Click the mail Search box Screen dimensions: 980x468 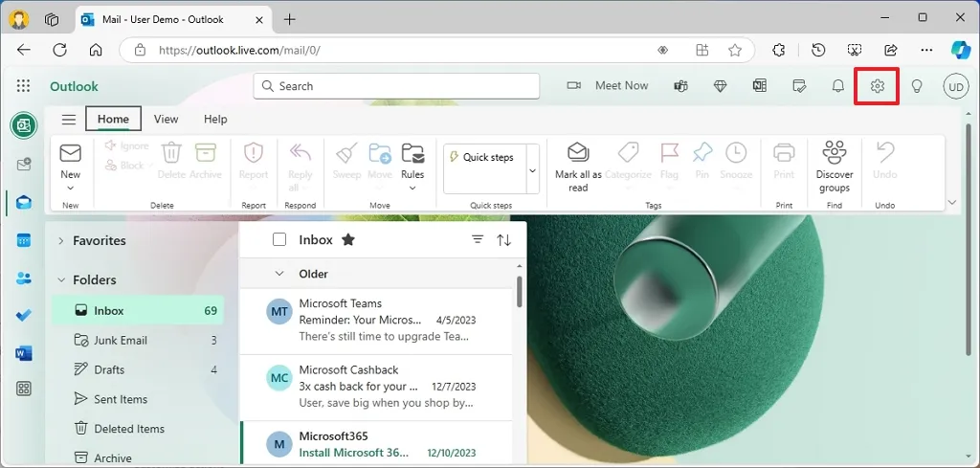click(x=397, y=86)
